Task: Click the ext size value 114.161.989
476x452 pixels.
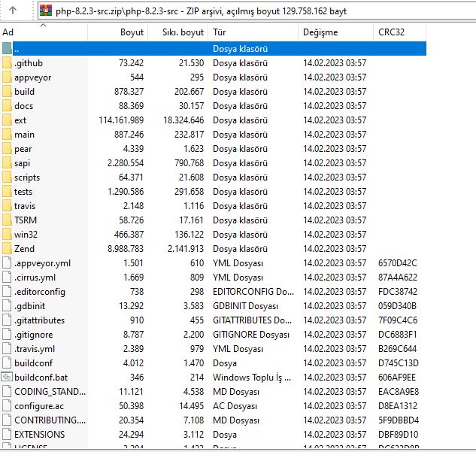Action: (x=121, y=120)
